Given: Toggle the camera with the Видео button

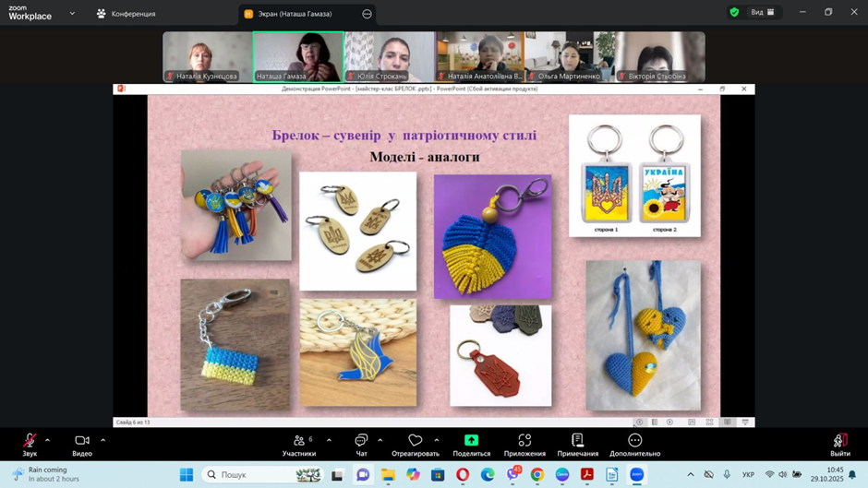Looking at the screenshot, I should coord(82,444).
